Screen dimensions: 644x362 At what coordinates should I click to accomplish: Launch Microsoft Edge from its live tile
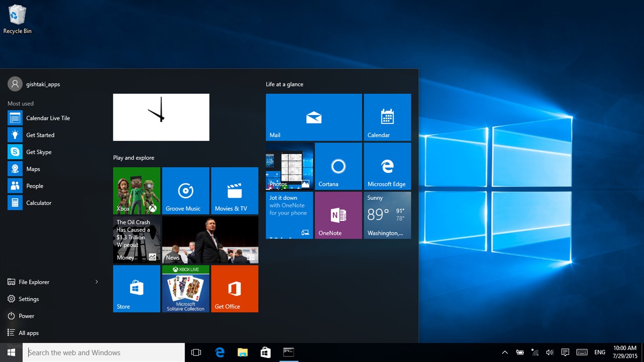point(387,166)
